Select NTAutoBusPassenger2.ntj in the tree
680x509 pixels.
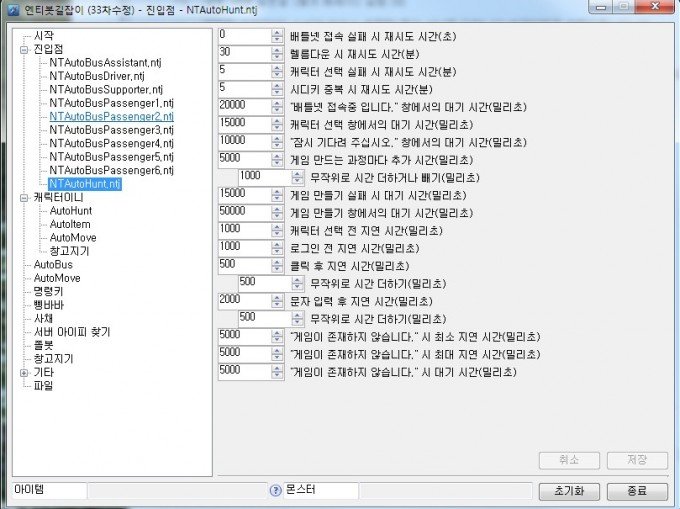111,117
